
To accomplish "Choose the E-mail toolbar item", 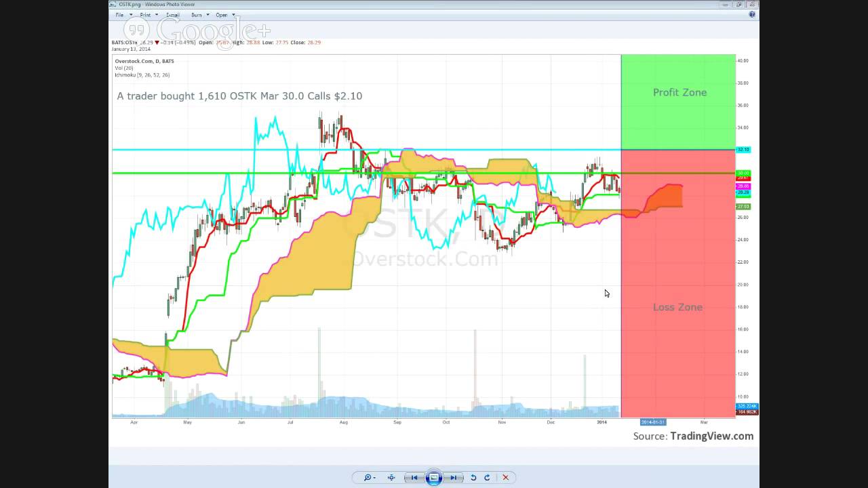I will (x=173, y=14).
